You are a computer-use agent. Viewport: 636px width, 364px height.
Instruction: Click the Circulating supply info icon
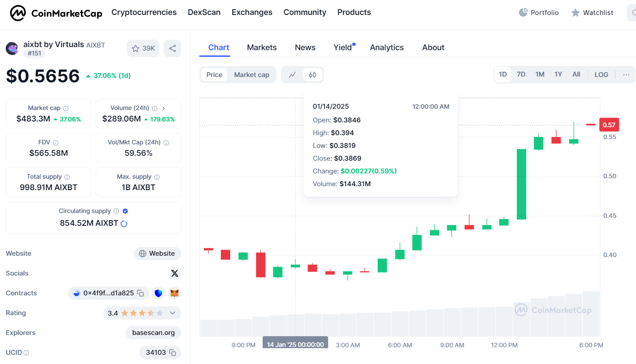(116, 211)
